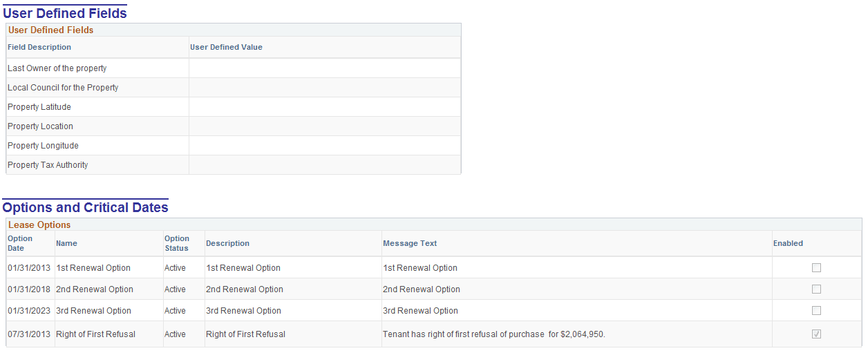Click the Field Description column header

tap(39, 47)
